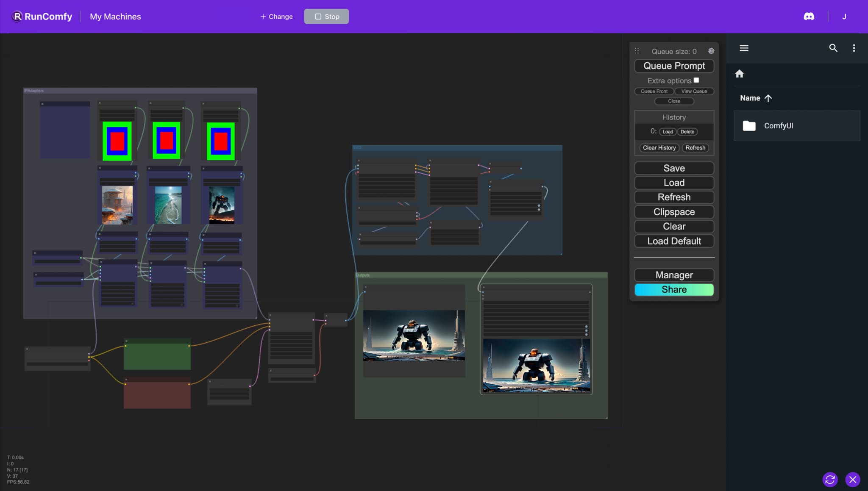This screenshot has width=868, height=491.
Task: Delete history item 0
Action: pos(687,132)
